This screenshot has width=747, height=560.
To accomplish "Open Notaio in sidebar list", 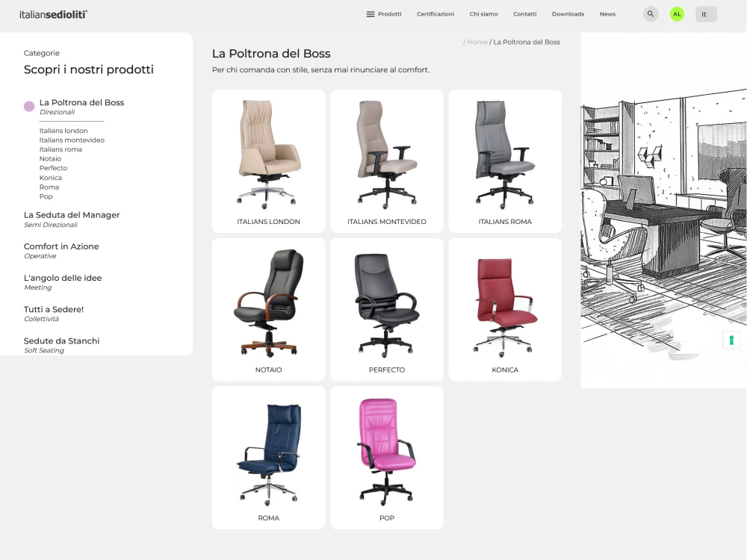I will (50, 158).
